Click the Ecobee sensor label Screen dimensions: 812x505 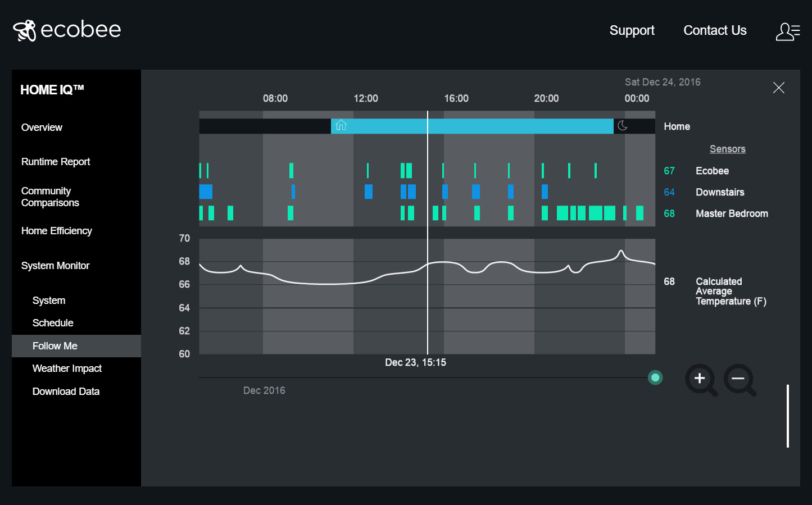(712, 171)
